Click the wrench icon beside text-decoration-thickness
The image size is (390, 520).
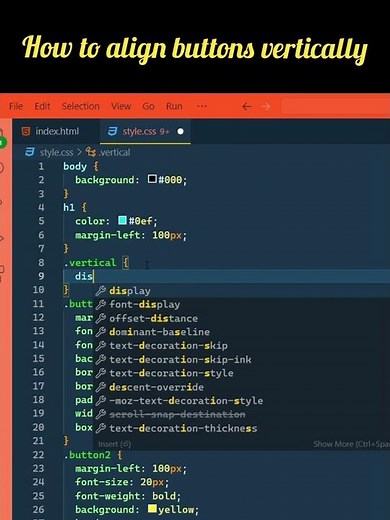pyautogui.click(x=101, y=428)
